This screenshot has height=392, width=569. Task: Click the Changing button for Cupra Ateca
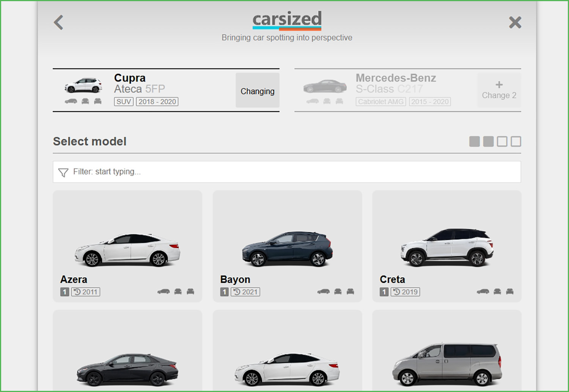[258, 90]
